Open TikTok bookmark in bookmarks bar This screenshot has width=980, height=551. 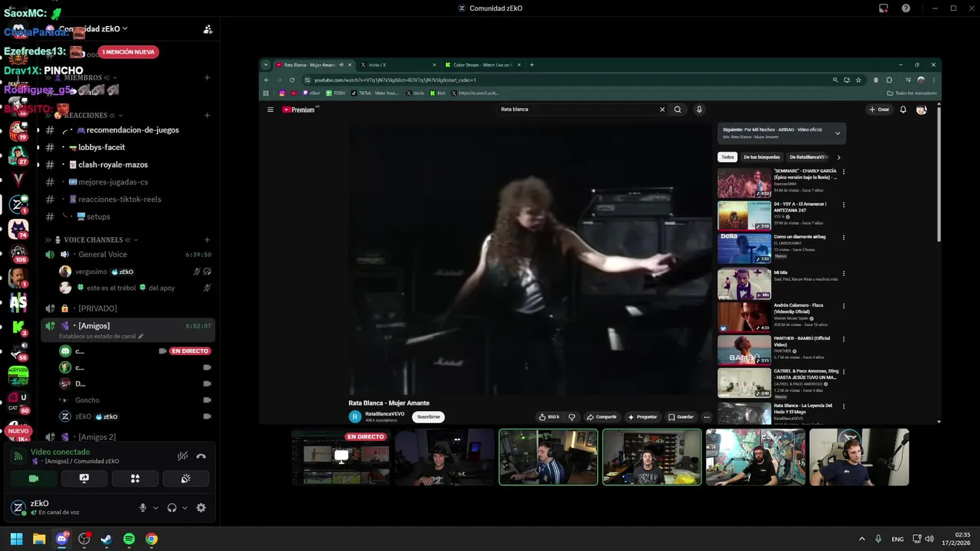click(375, 93)
